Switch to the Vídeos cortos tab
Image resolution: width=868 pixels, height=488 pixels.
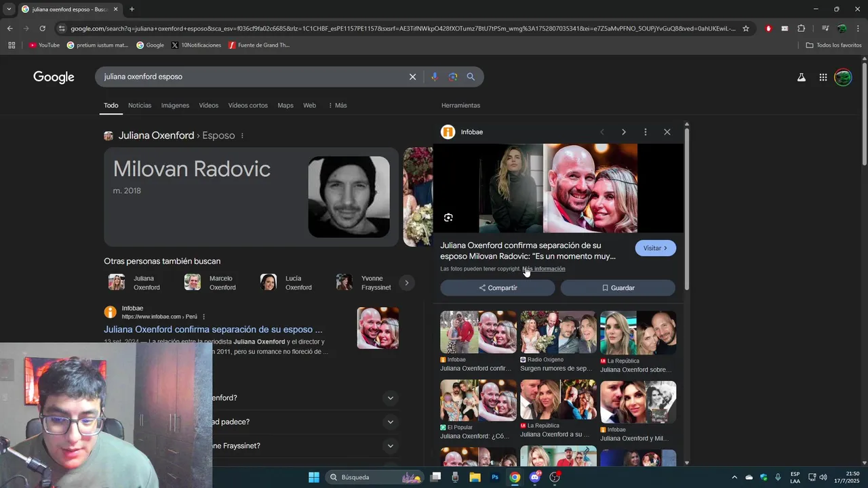tap(248, 106)
